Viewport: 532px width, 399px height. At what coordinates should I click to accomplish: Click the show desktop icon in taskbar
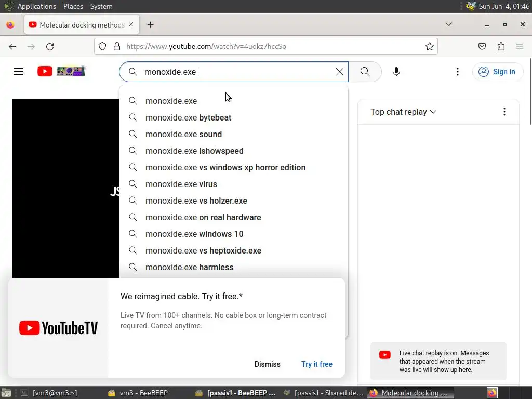(6, 393)
